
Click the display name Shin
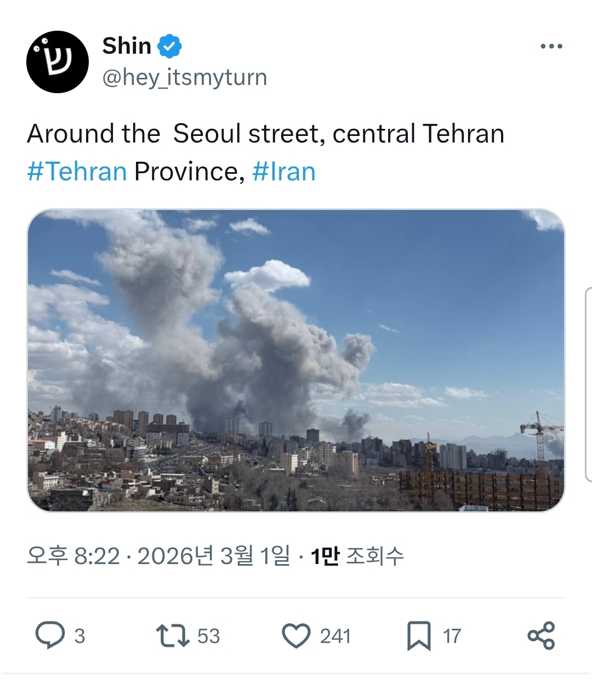pyautogui.click(x=127, y=46)
